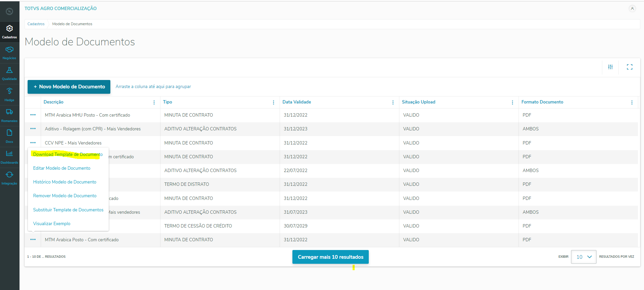Image resolution: width=644 pixels, height=290 pixels.
Task: Click date 31/12/2023 cell
Action: pyautogui.click(x=295, y=129)
